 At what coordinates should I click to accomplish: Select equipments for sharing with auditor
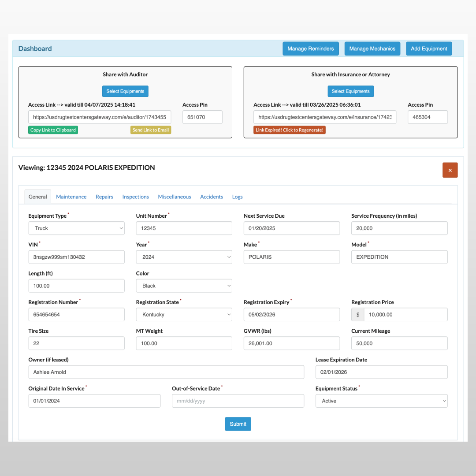point(125,91)
